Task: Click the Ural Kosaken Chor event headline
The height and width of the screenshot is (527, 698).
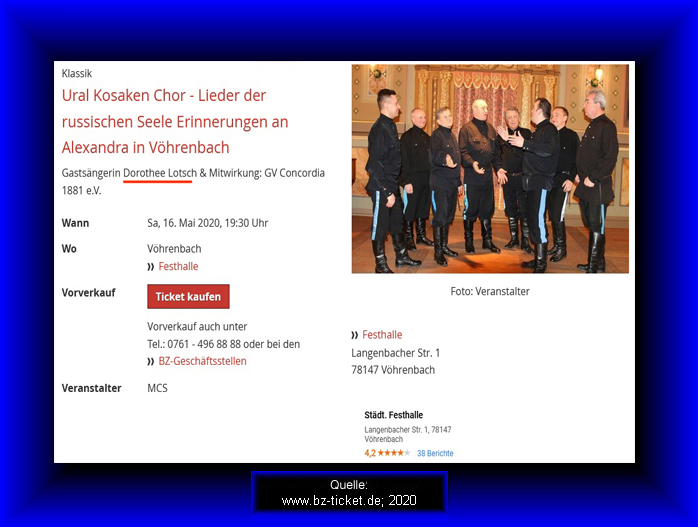Action: tap(175, 121)
